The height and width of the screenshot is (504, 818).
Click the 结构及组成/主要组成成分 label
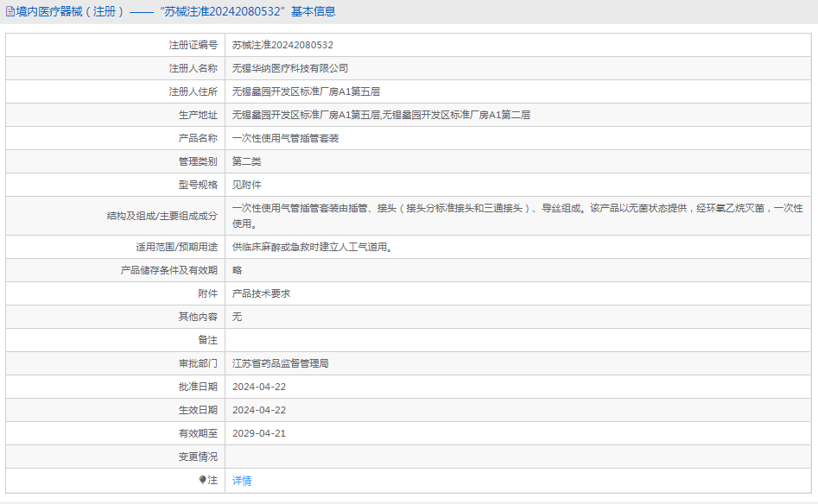tap(162, 216)
